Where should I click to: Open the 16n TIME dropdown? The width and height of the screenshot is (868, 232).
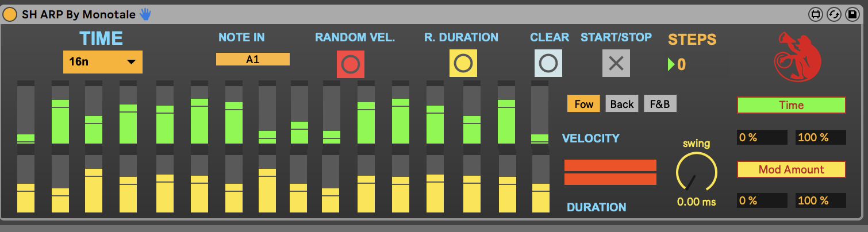click(102, 62)
